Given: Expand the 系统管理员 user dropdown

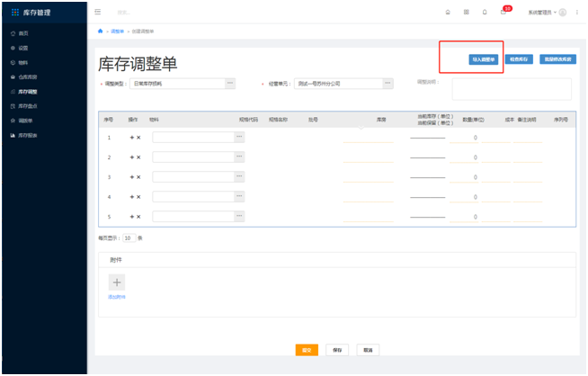Looking at the screenshot, I should click(542, 13).
